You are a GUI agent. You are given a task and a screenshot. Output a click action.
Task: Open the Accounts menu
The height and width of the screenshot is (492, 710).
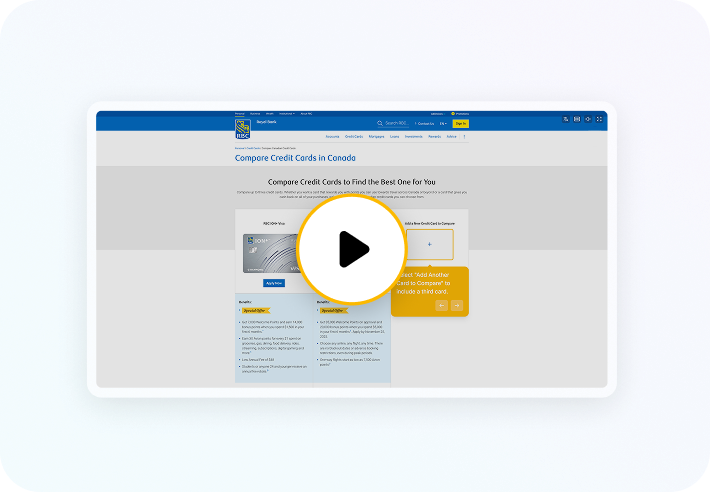coord(332,136)
